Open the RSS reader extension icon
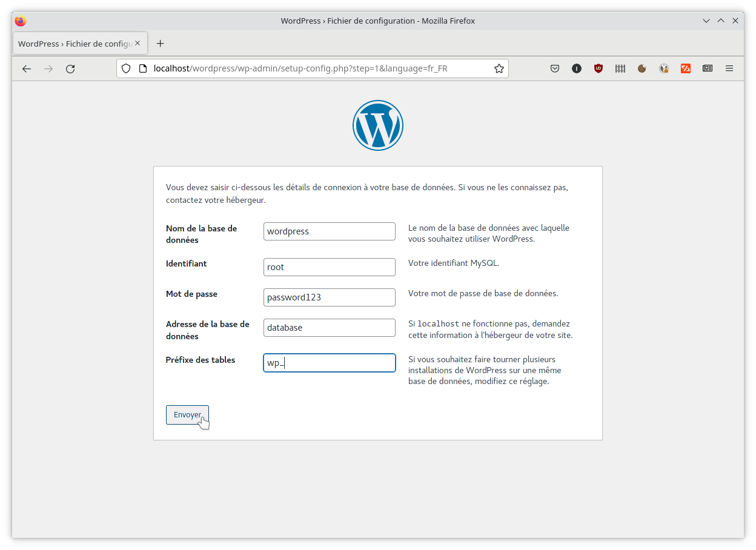 coord(707,68)
